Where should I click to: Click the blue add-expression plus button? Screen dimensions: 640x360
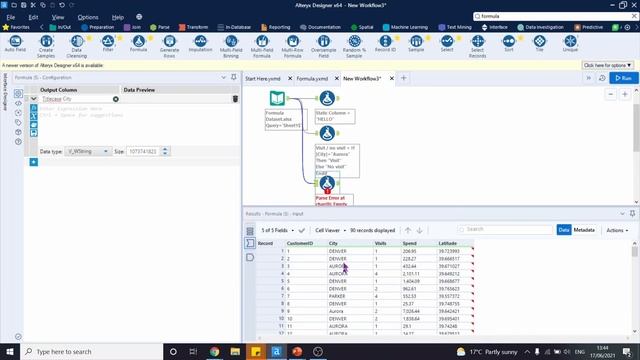click(33, 162)
